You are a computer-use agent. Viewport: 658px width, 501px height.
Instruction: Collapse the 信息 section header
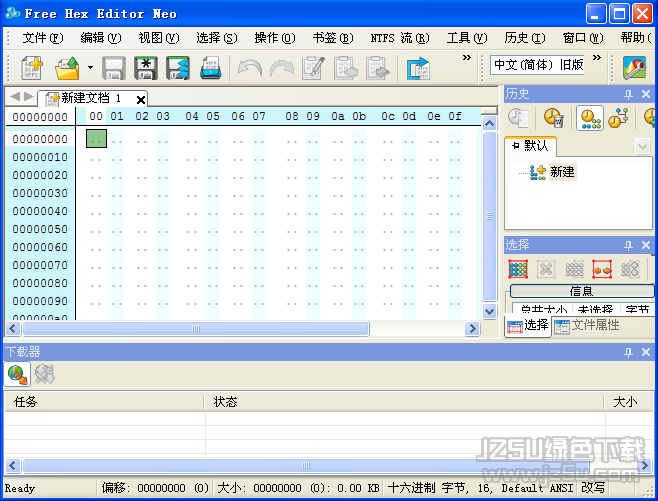(582, 291)
